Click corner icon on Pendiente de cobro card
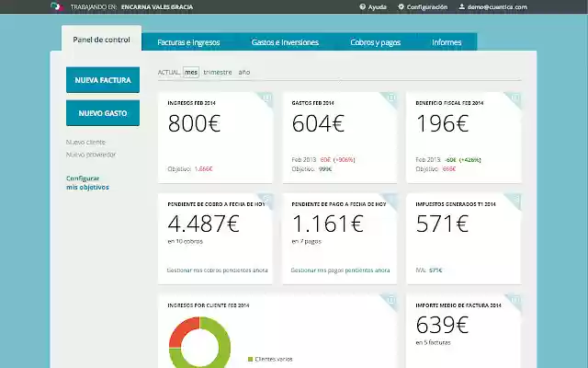The height and width of the screenshot is (368, 588). point(266,199)
